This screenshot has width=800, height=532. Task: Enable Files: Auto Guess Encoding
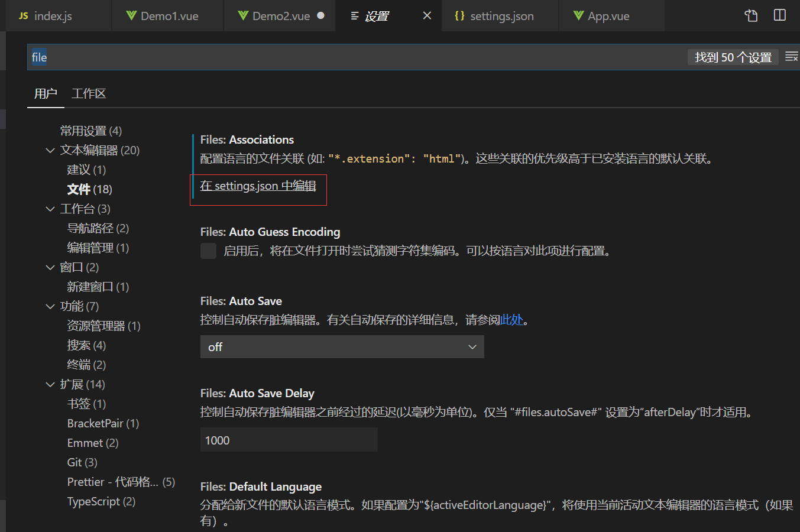click(208, 251)
